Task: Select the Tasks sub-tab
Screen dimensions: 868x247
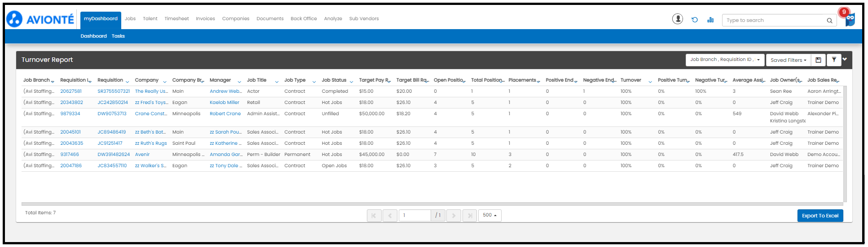Action: click(118, 36)
